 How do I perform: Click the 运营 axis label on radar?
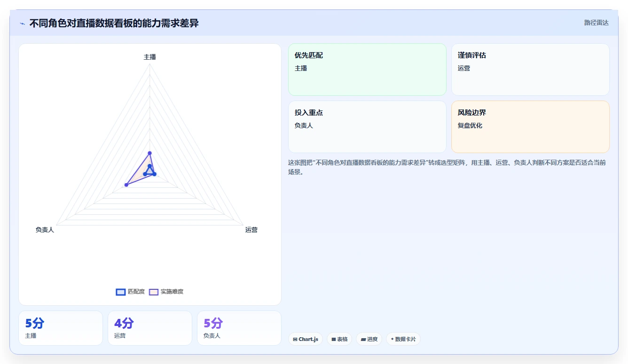tap(251, 230)
